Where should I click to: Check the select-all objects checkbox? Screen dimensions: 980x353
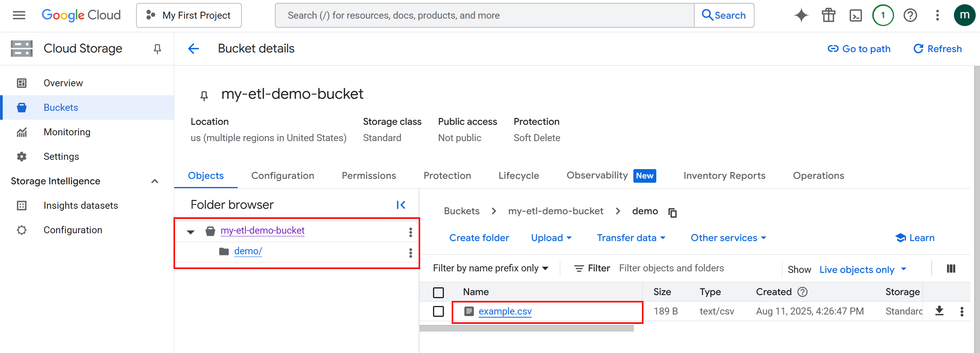[438, 292]
